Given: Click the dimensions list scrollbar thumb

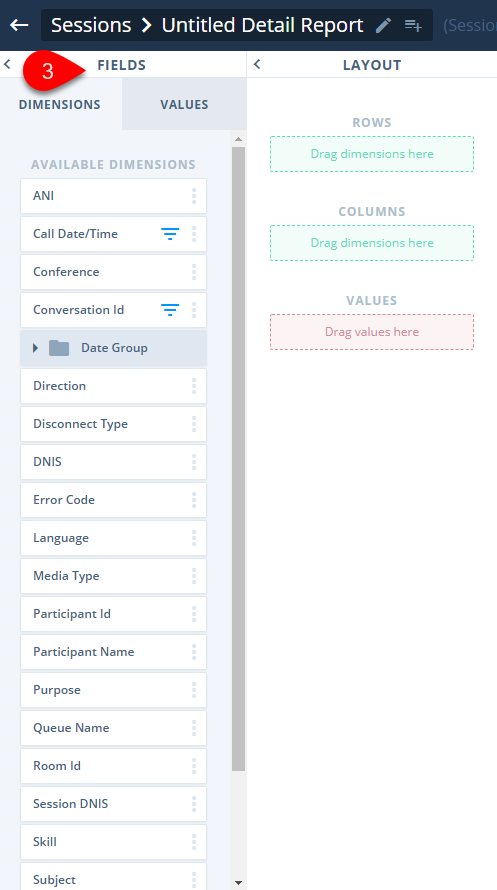Looking at the screenshot, I should coord(238,459).
